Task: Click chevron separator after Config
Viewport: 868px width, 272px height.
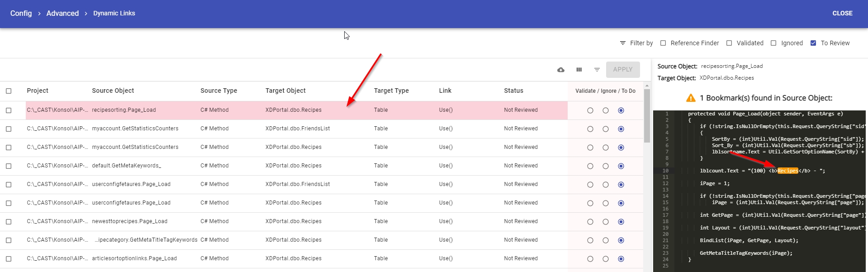Action: (x=39, y=14)
